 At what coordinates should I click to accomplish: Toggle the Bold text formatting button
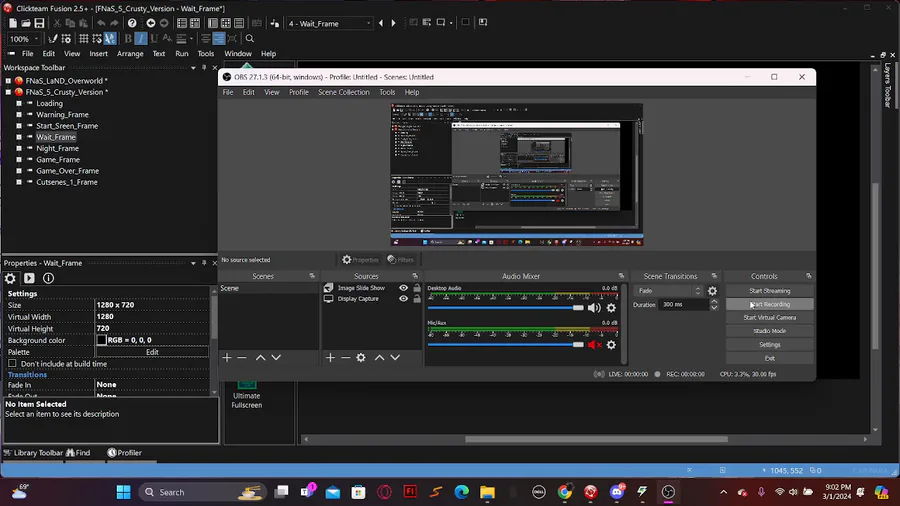[x=128, y=38]
